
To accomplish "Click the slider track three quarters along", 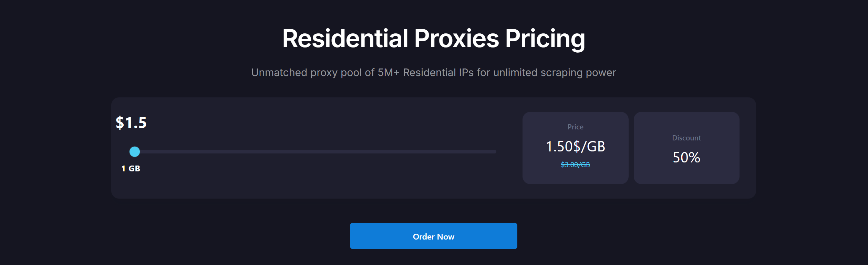I will 406,151.
